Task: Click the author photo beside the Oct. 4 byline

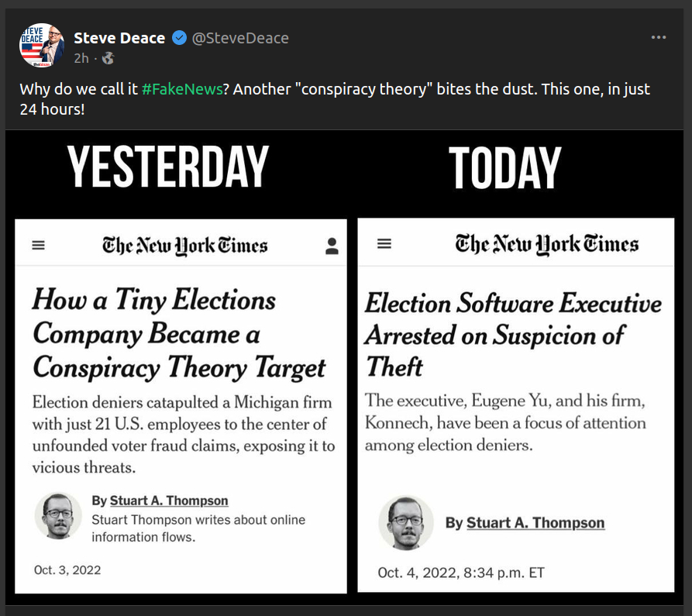Action: tap(405, 521)
